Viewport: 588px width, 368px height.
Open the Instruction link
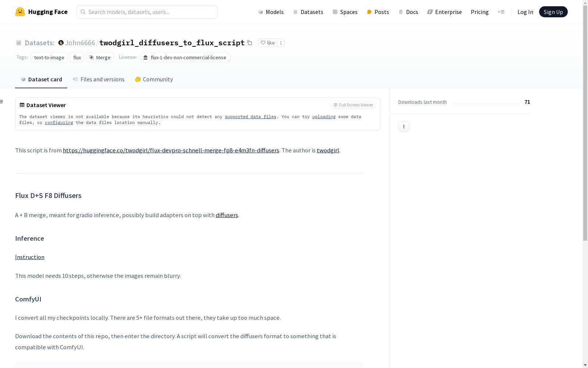point(30,257)
